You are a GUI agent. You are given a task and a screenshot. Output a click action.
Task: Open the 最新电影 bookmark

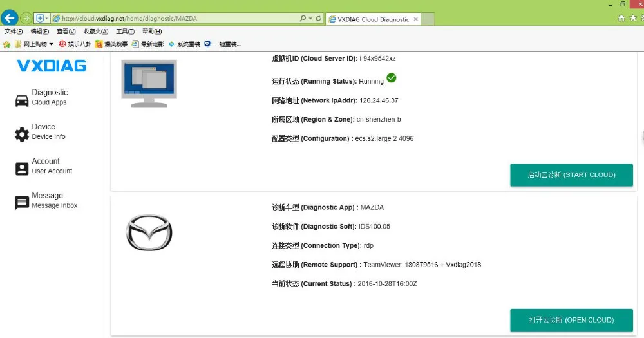pos(148,44)
